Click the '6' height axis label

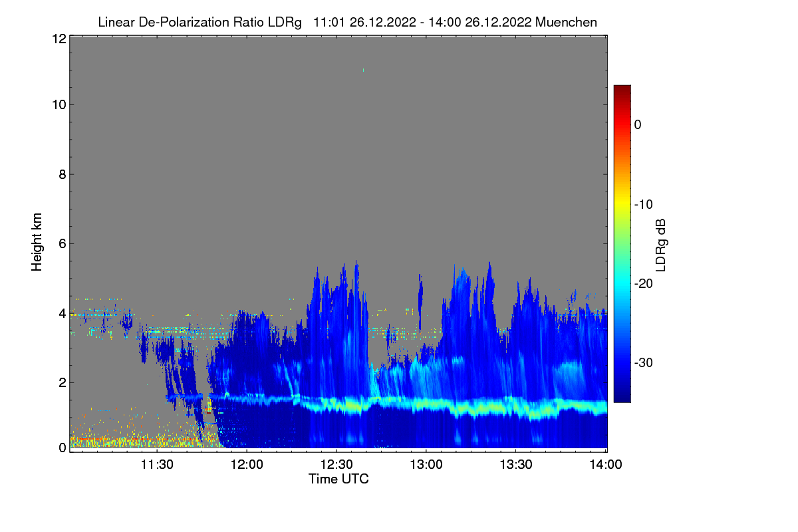61,244
